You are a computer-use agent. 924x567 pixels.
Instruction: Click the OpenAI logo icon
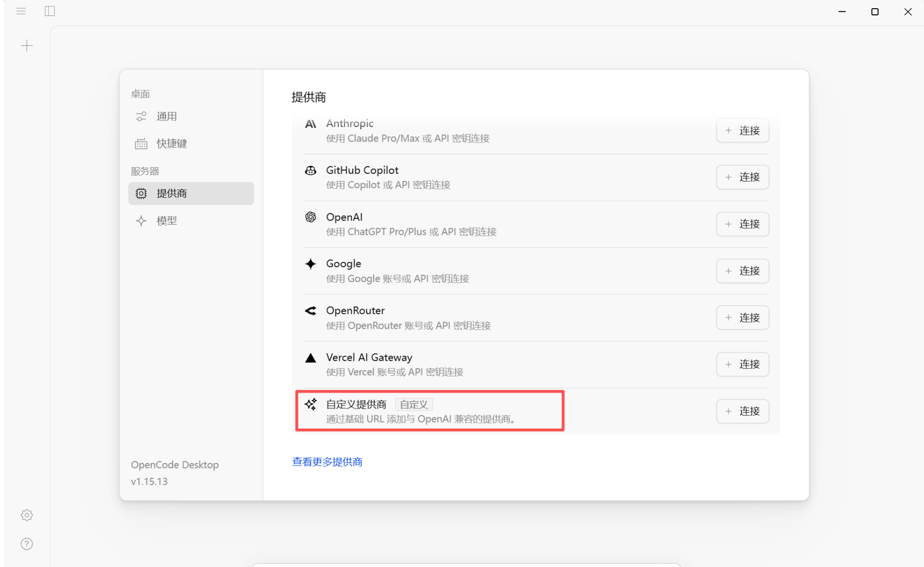tap(311, 217)
